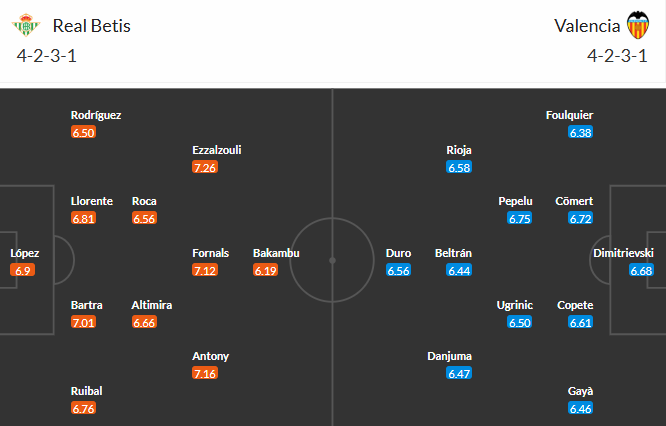Viewport: 666px width, 426px height.
Task: Click the Valencia club crest
Action: (637, 25)
